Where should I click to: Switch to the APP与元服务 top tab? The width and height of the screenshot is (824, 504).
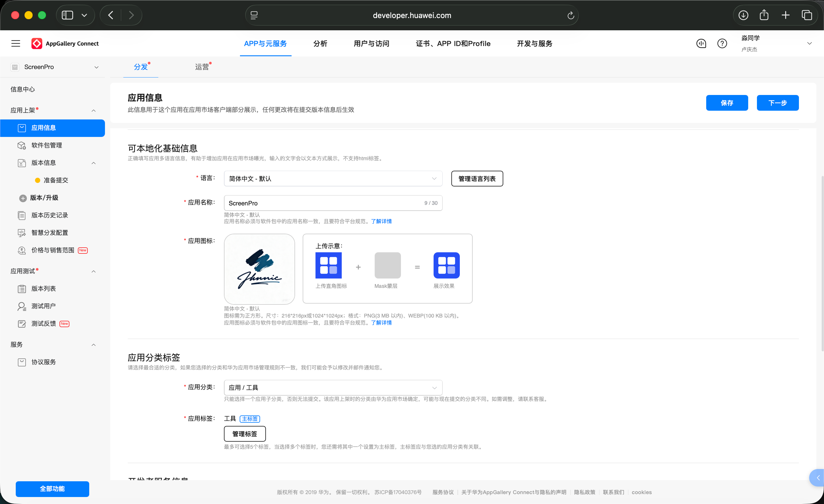(x=265, y=43)
